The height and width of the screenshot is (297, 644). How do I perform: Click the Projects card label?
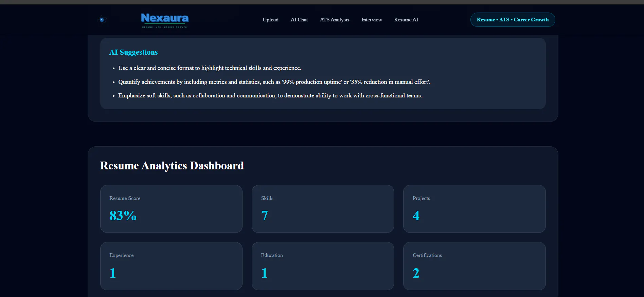421,198
